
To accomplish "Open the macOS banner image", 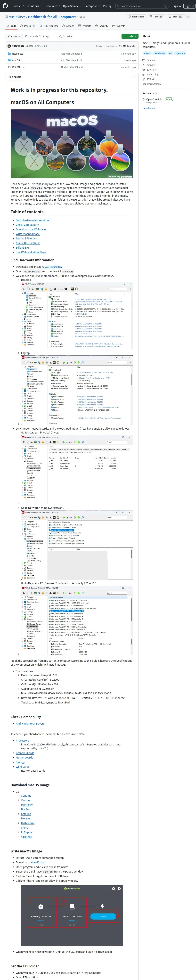I will pos(72,144).
